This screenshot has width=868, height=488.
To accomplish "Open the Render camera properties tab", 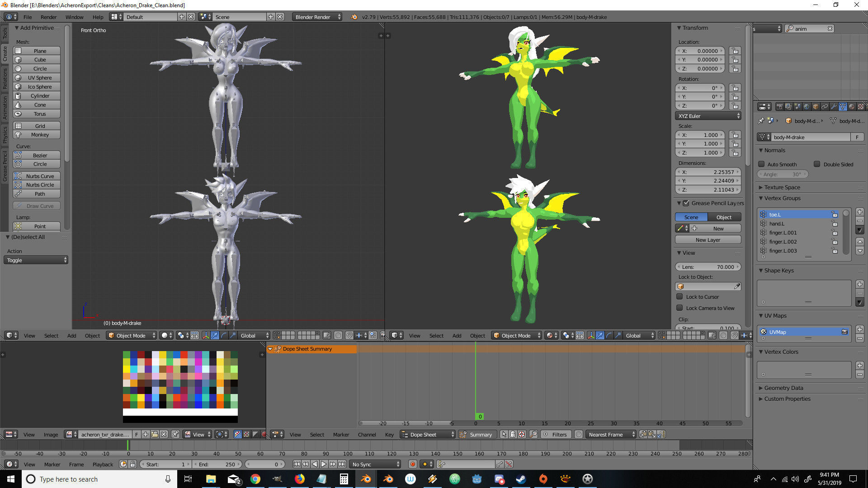I will 780,107.
